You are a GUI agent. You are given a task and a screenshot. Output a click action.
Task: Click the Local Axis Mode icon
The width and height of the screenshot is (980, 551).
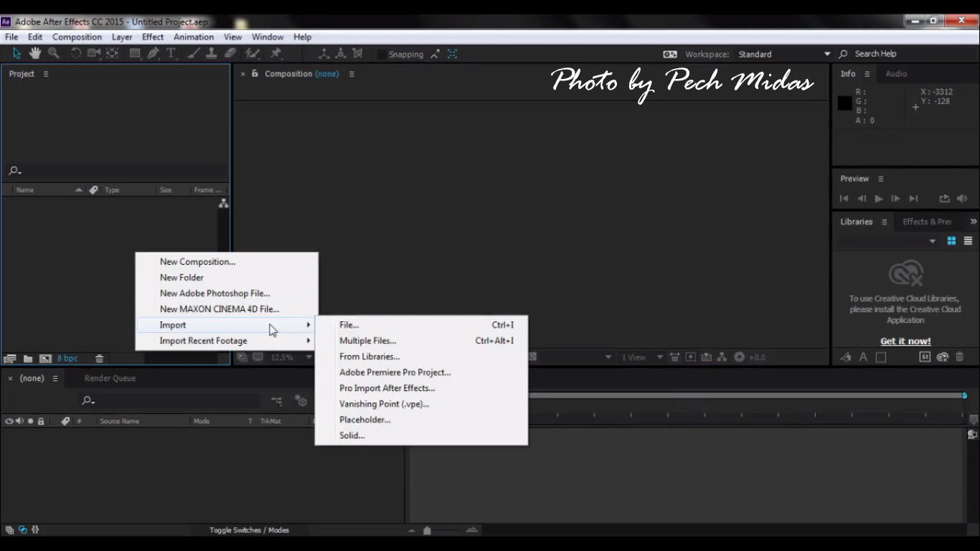[x=324, y=54]
